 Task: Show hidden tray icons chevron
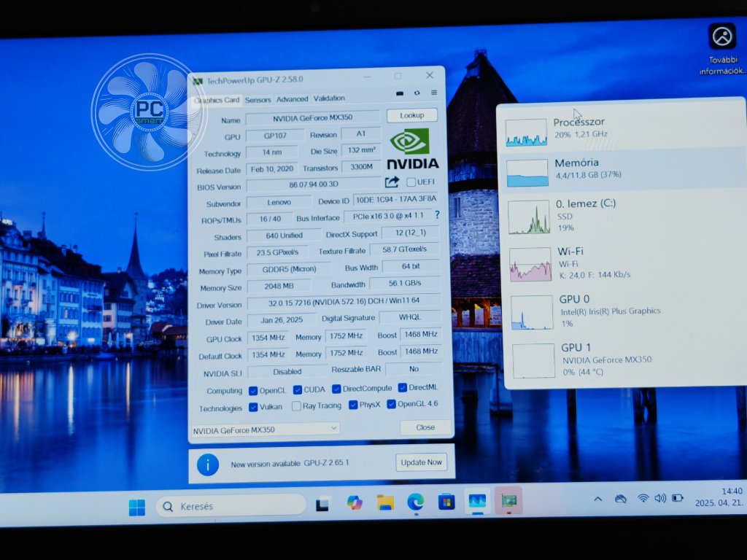(x=598, y=499)
